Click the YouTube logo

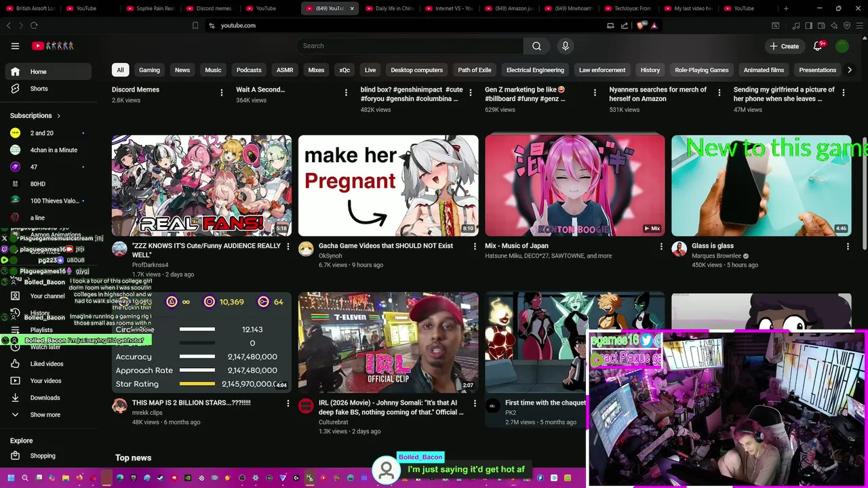click(52, 46)
